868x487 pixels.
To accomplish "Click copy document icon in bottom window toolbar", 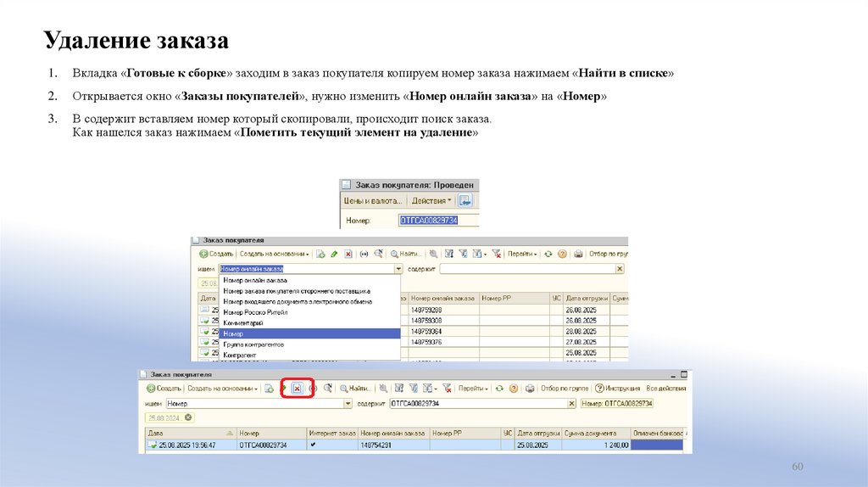I will pyautogui.click(x=269, y=389).
